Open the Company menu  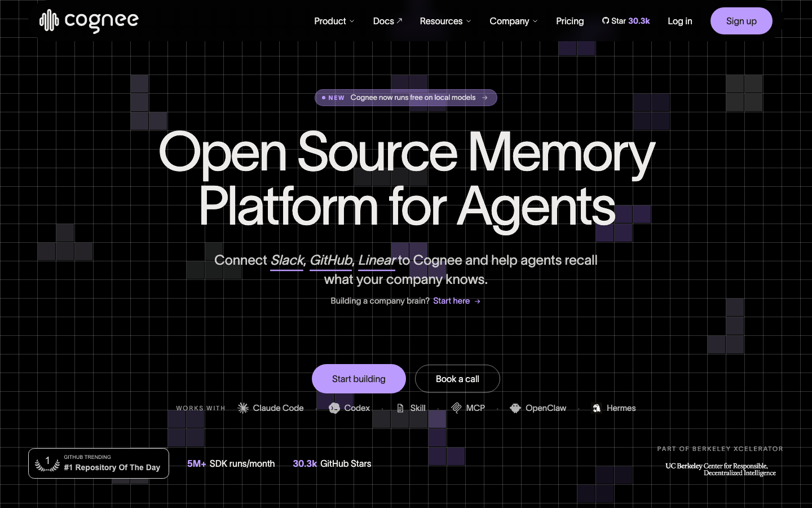point(514,21)
